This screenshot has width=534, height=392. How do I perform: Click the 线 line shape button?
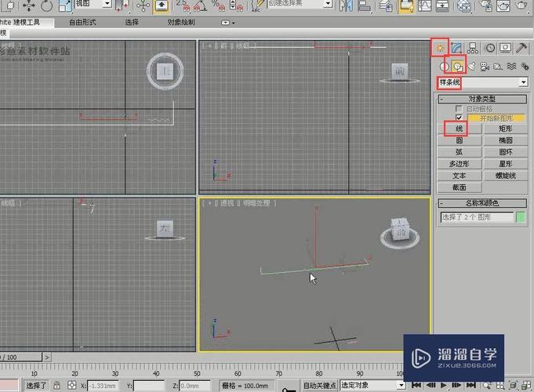460,128
